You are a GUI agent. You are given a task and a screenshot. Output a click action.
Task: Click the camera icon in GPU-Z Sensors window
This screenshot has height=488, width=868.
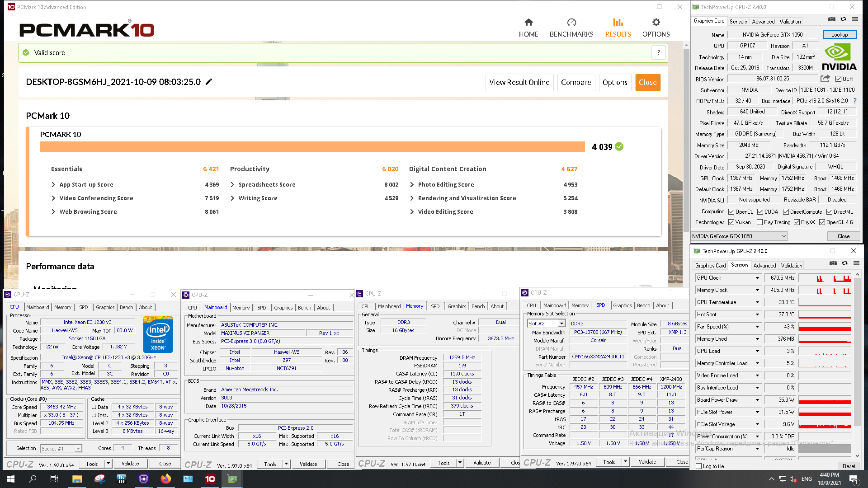(833, 263)
